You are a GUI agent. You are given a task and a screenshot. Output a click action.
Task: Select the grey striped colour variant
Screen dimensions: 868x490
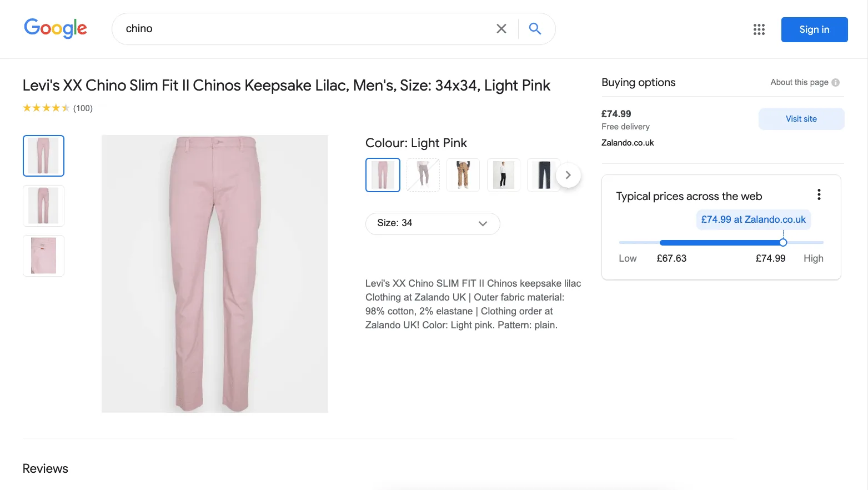[x=423, y=174]
